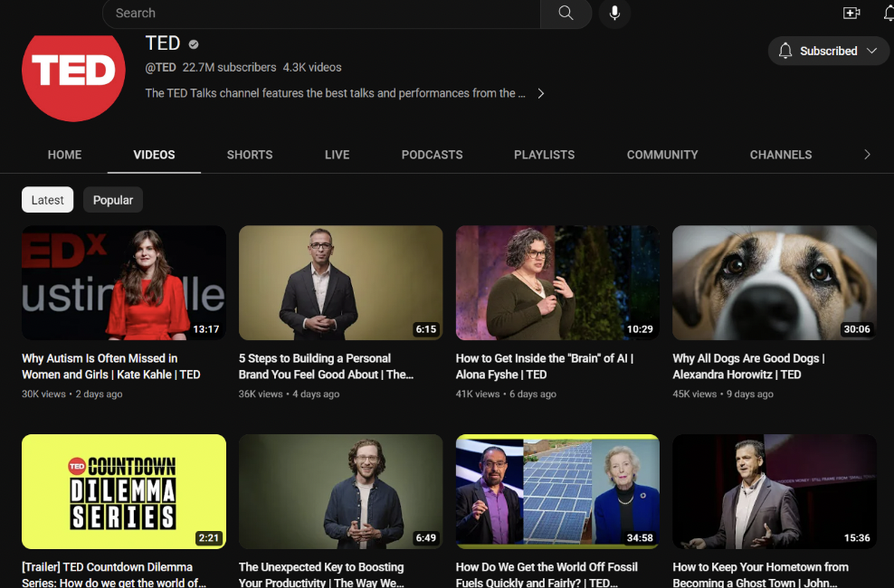Activate voice search with the microphone icon
Image resolution: width=894 pixels, height=588 pixels.
(614, 14)
